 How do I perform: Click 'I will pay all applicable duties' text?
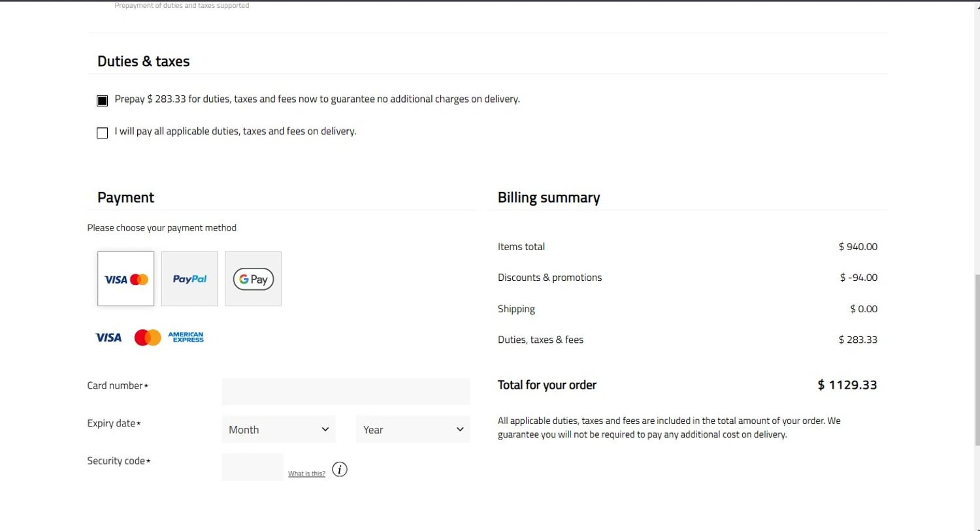(235, 131)
